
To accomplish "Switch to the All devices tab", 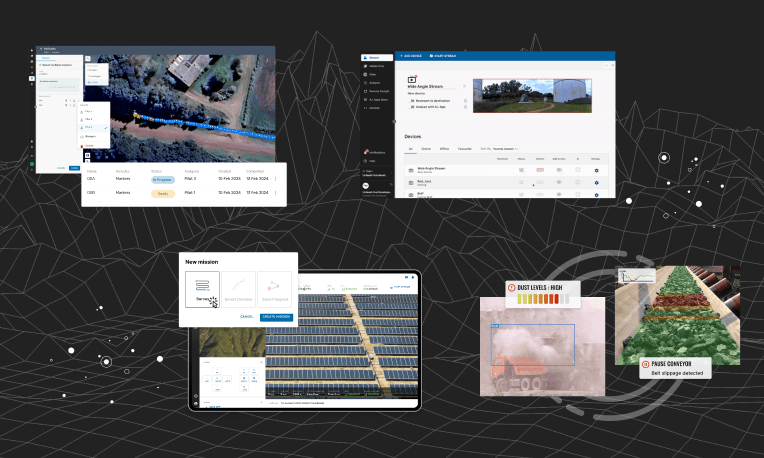I will click(x=411, y=149).
